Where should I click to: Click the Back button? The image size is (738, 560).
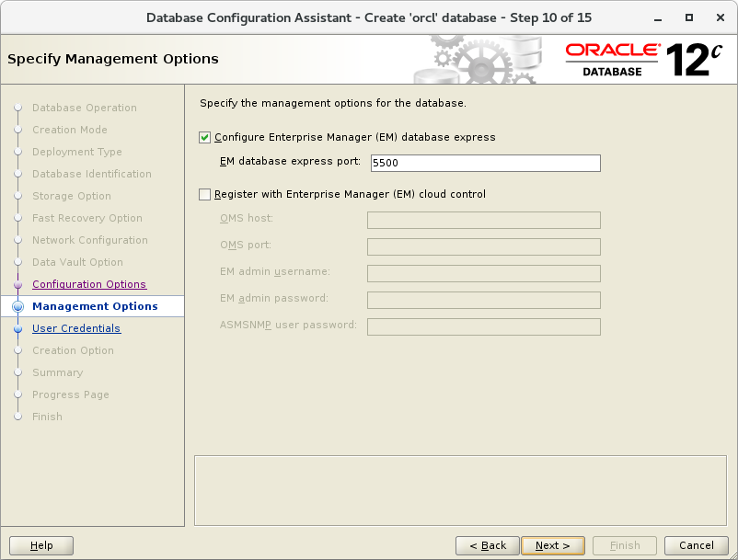point(487,544)
